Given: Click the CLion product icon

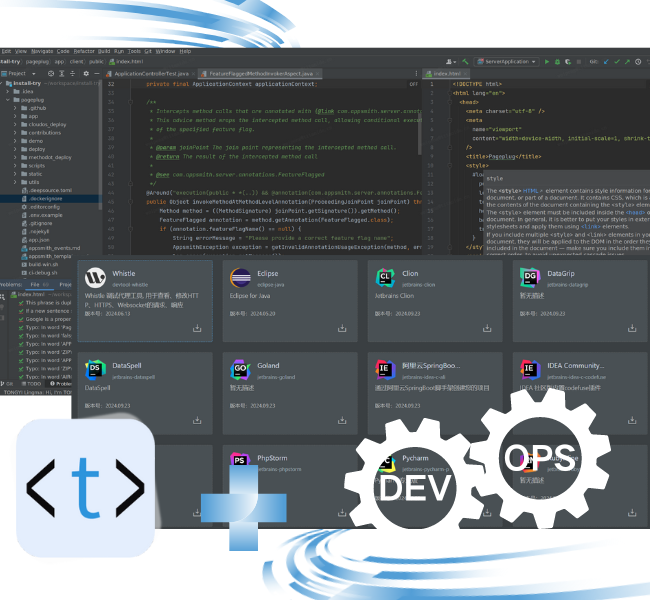Looking at the screenshot, I should [x=384, y=277].
